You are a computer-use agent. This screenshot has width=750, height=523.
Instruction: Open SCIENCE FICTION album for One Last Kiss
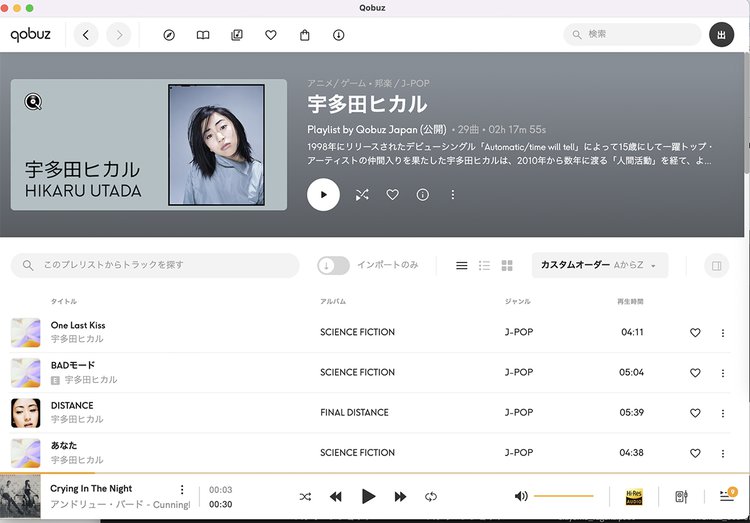click(x=357, y=332)
